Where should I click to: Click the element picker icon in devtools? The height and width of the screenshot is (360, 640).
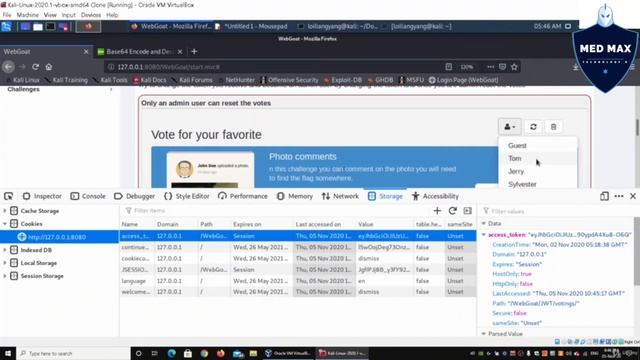[9, 196]
